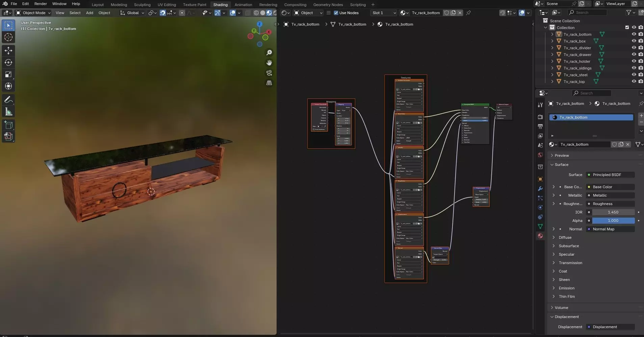Open the Material properties tab icon

pos(540,236)
